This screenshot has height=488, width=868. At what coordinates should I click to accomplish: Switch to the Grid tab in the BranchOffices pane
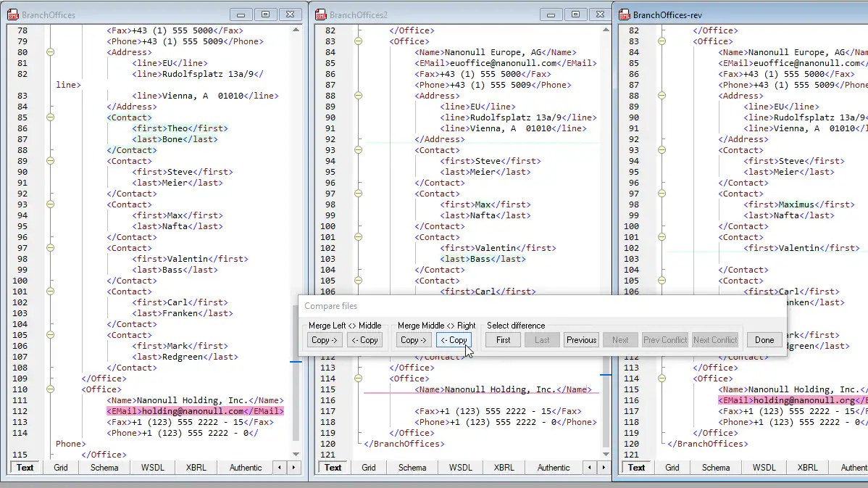tap(61, 468)
